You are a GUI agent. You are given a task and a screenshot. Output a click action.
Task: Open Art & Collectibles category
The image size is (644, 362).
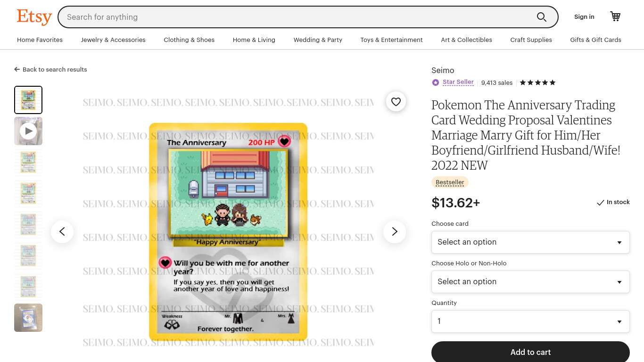[466, 40]
